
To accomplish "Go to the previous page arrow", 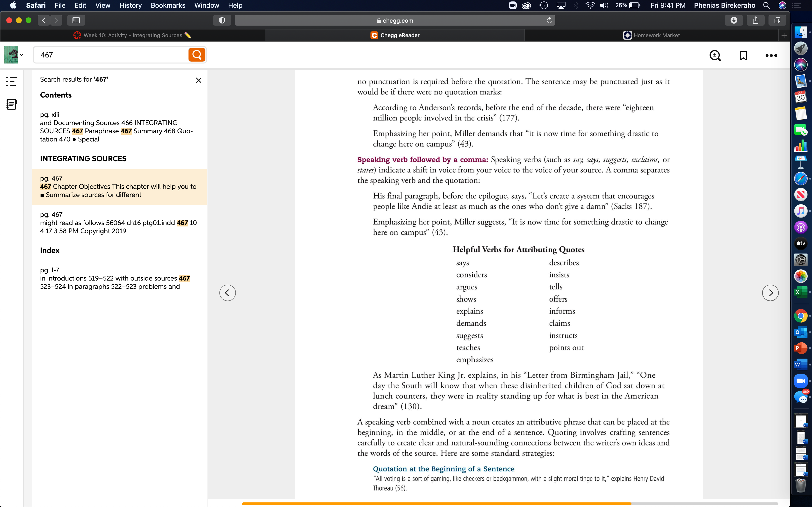I will click(227, 293).
